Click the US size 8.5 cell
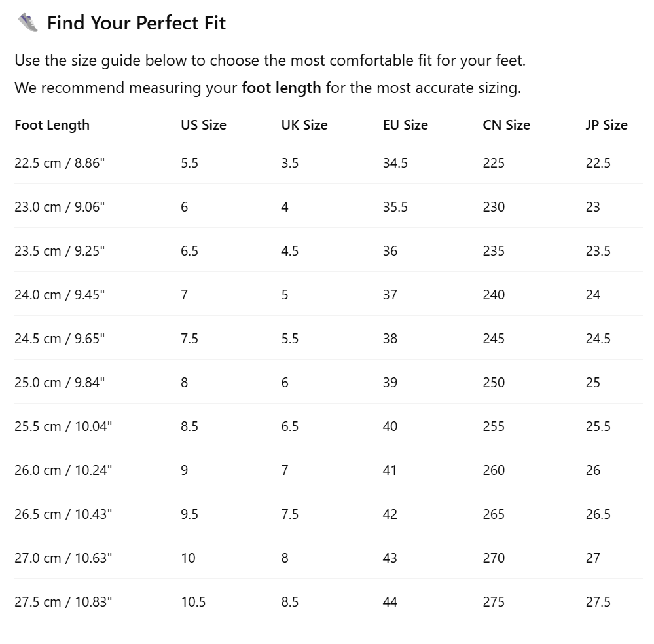 click(189, 426)
